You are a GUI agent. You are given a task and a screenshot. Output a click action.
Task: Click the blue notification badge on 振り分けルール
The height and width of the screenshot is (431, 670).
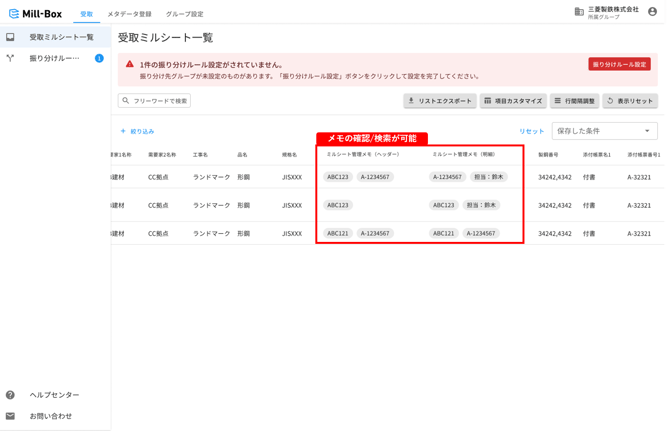(99, 58)
